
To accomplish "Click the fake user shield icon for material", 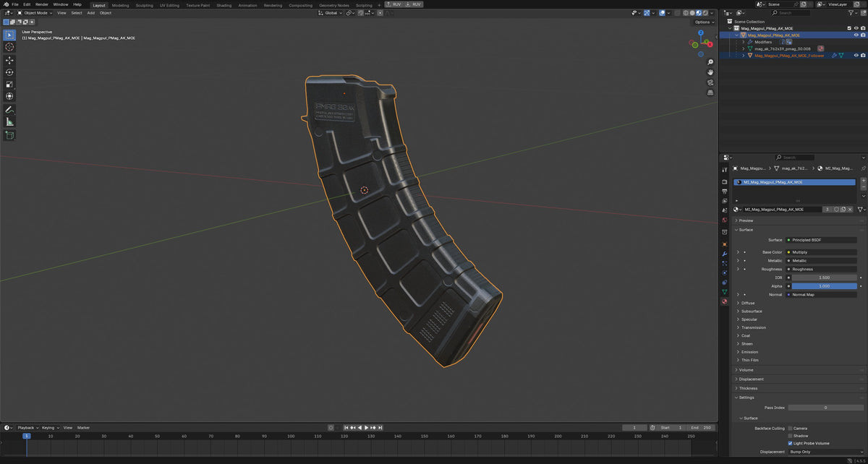I will [837, 209].
